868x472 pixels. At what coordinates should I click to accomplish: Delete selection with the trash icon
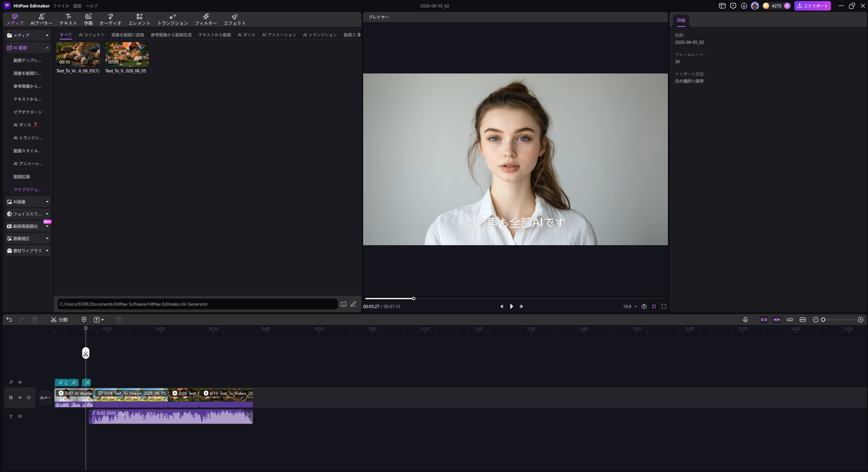[35, 320]
